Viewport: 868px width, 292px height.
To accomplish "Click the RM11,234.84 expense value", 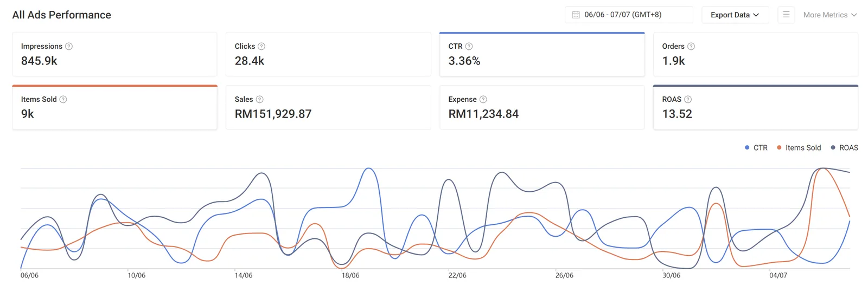I will click(483, 114).
